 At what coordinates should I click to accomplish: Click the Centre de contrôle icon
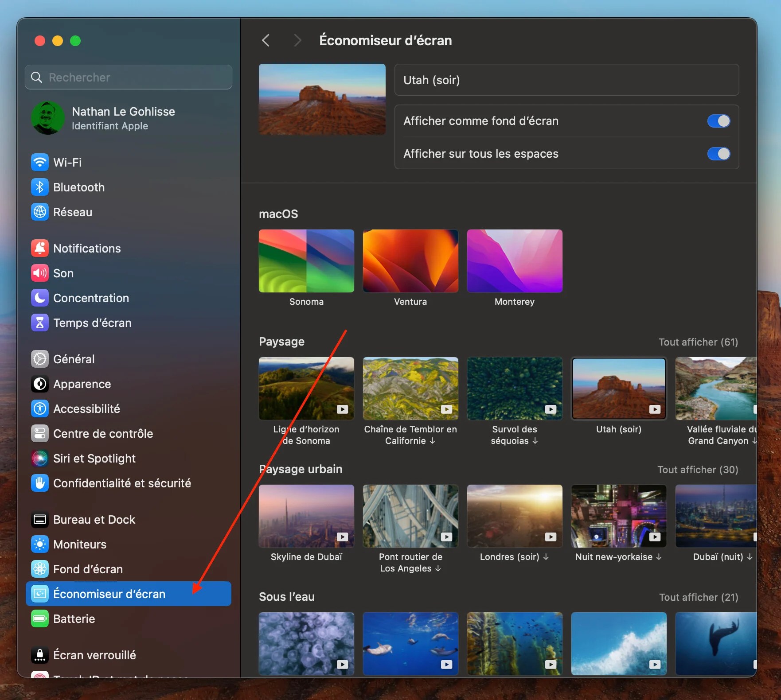point(40,433)
